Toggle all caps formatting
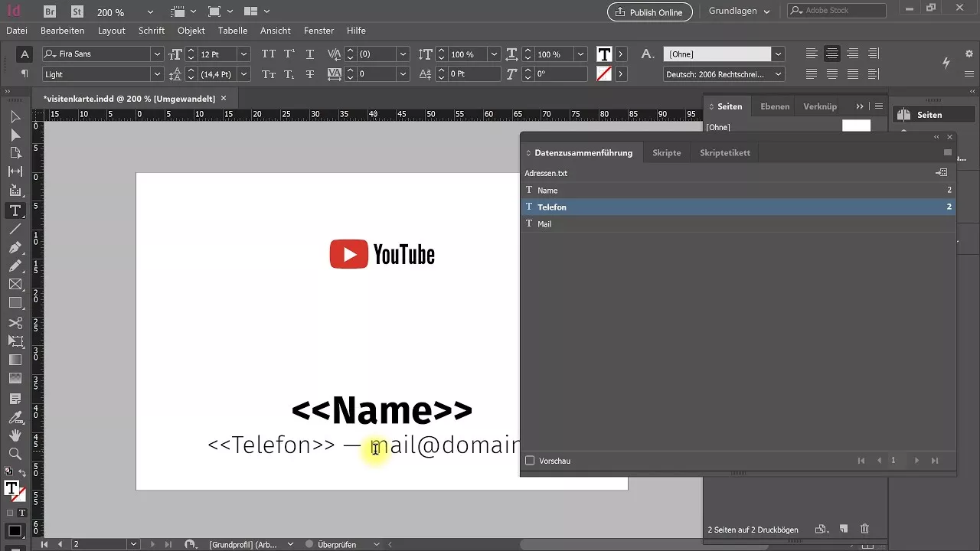Screen dimensions: 980x551 click(x=268, y=54)
